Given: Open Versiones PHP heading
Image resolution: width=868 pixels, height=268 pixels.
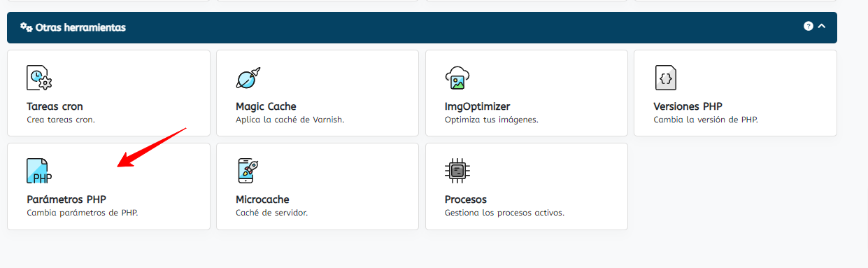Looking at the screenshot, I should [688, 106].
